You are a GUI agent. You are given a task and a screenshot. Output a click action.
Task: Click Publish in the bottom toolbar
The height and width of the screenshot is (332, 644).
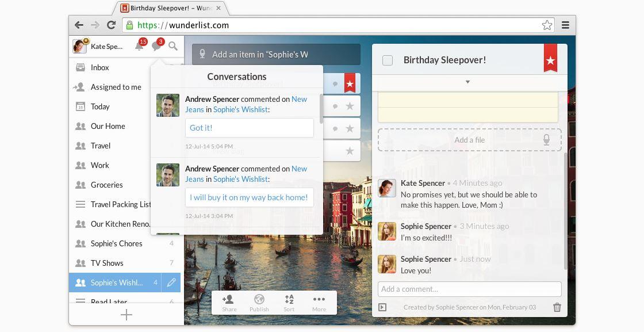tap(259, 303)
